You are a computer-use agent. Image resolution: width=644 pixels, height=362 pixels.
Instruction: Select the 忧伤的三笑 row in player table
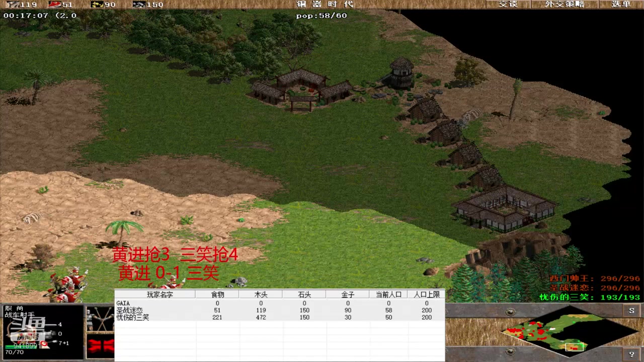280,317
